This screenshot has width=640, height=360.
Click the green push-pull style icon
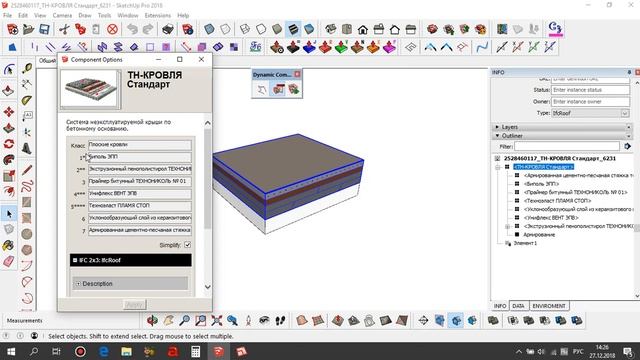coord(341,47)
